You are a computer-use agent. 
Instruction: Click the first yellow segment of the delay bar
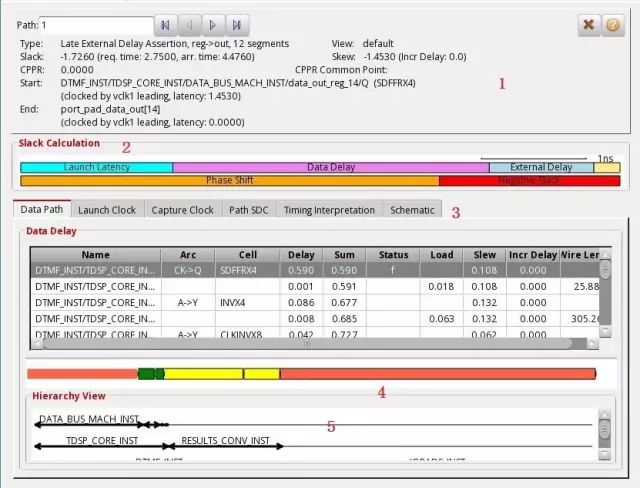pyautogui.click(x=203, y=374)
